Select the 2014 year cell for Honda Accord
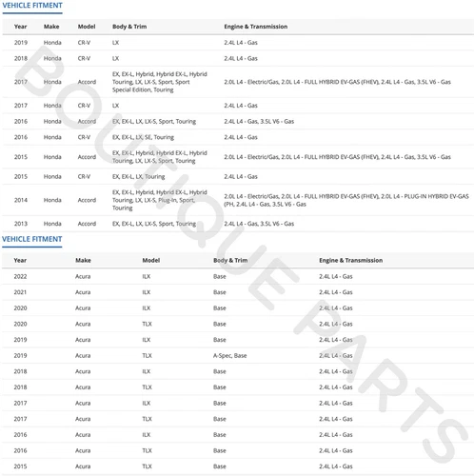This screenshot has height=476, width=474. (21, 200)
